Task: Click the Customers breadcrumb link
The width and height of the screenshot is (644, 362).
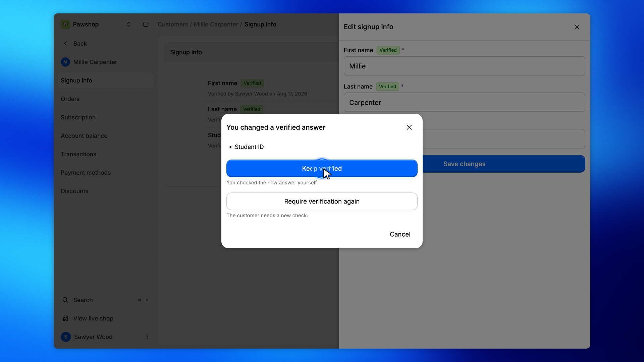Action: click(173, 24)
